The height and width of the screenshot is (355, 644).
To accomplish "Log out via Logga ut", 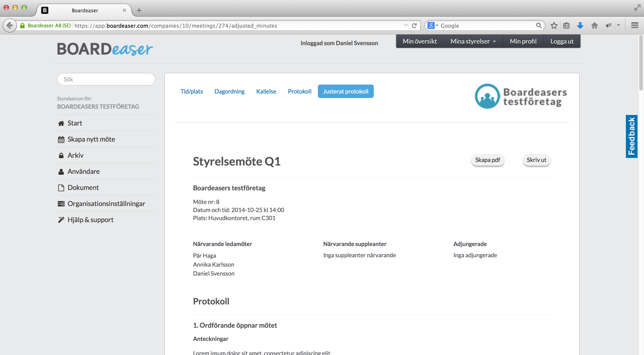I will (562, 42).
